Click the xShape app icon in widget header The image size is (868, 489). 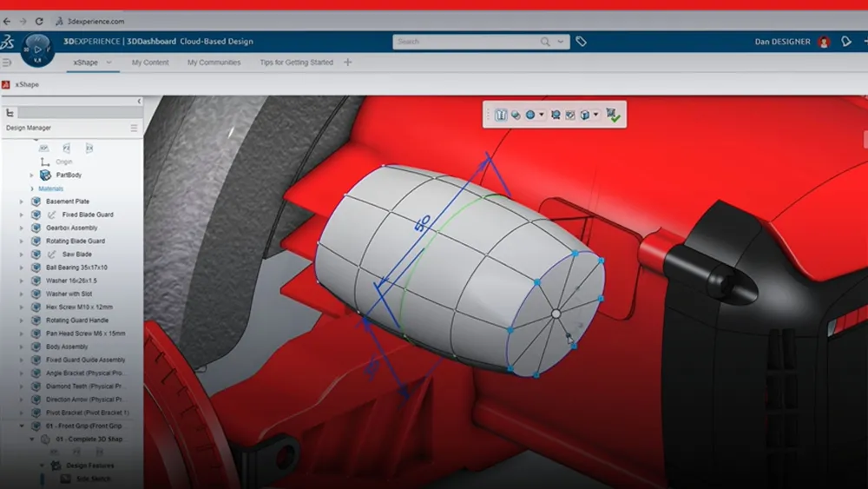(5, 85)
